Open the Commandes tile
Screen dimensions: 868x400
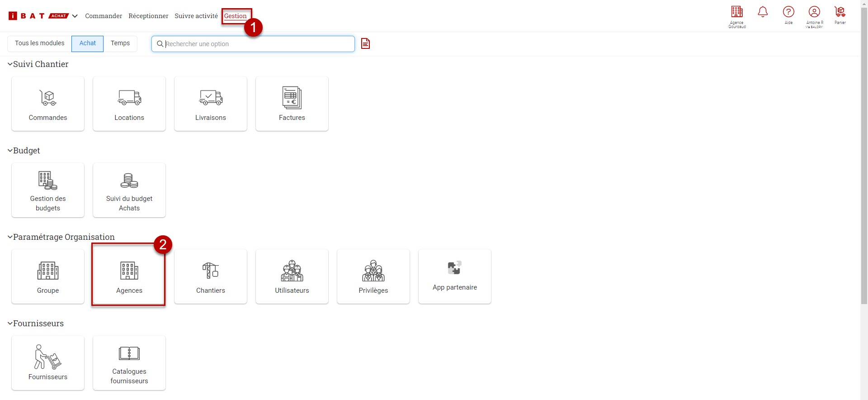(48, 104)
